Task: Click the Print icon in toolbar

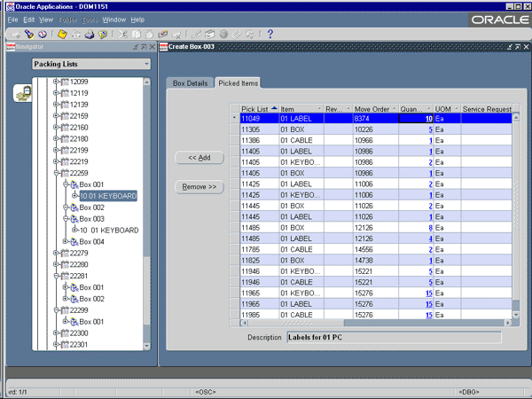Action: coord(90,34)
